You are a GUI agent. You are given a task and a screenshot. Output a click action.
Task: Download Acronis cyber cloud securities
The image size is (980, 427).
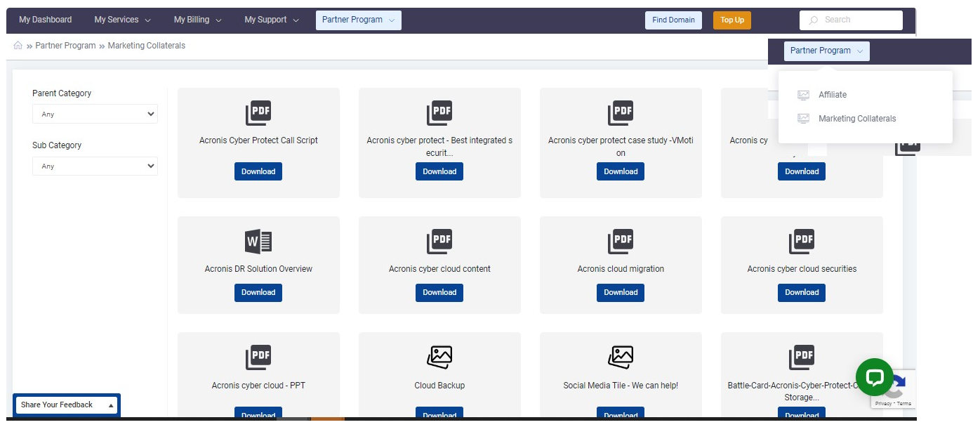click(802, 292)
